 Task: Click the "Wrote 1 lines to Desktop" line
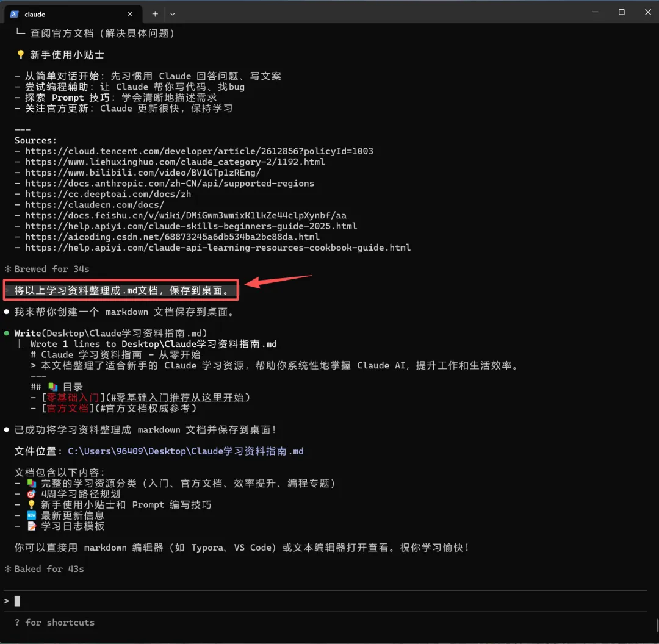point(153,344)
